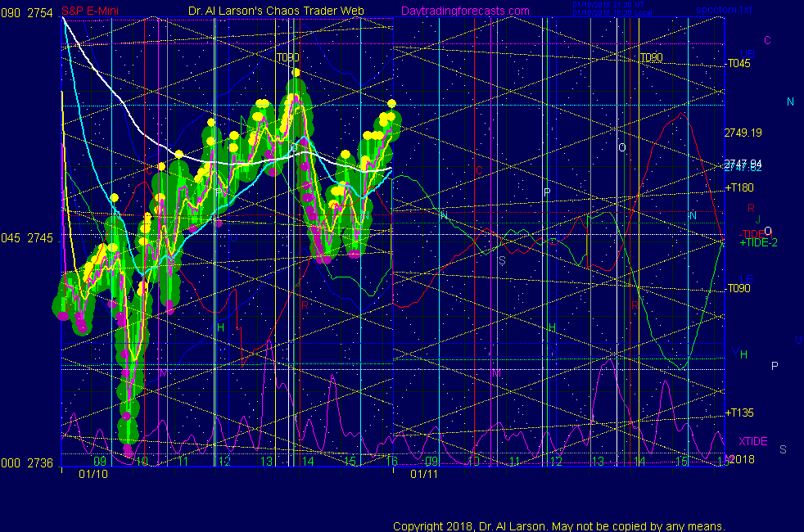Image resolution: width=804 pixels, height=532 pixels.
Task: Select the magenta 'XTIDE' curve label
Action: (x=752, y=441)
